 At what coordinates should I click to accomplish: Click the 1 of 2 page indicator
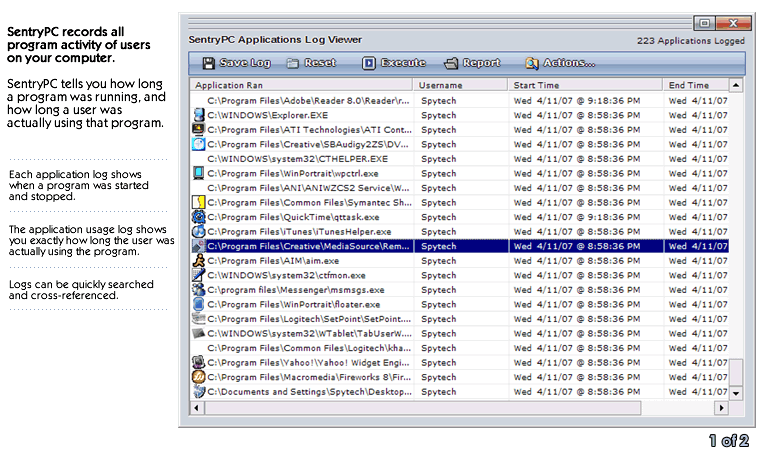pyautogui.click(x=728, y=441)
